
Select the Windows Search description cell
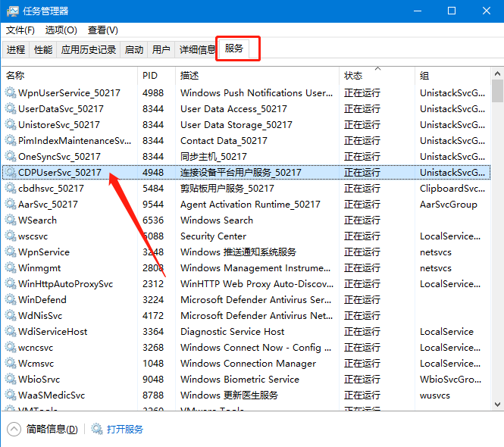tap(217, 220)
